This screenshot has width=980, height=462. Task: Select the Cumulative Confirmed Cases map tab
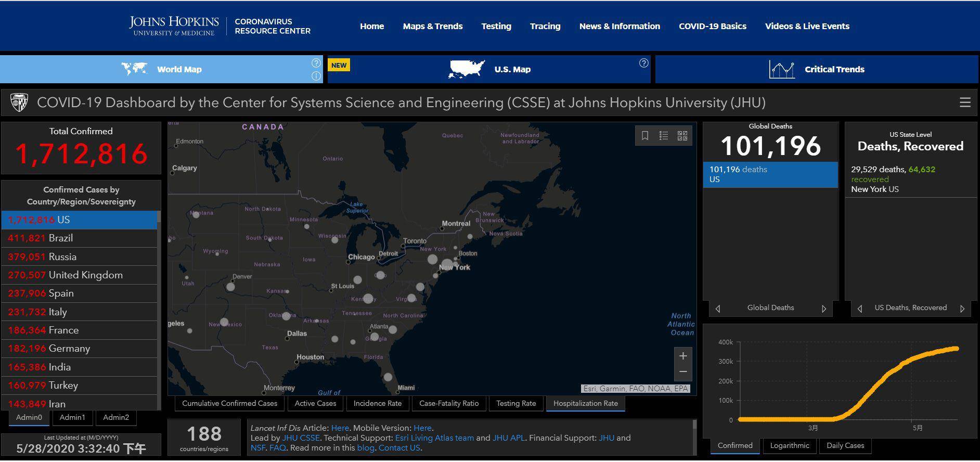pyautogui.click(x=229, y=403)
